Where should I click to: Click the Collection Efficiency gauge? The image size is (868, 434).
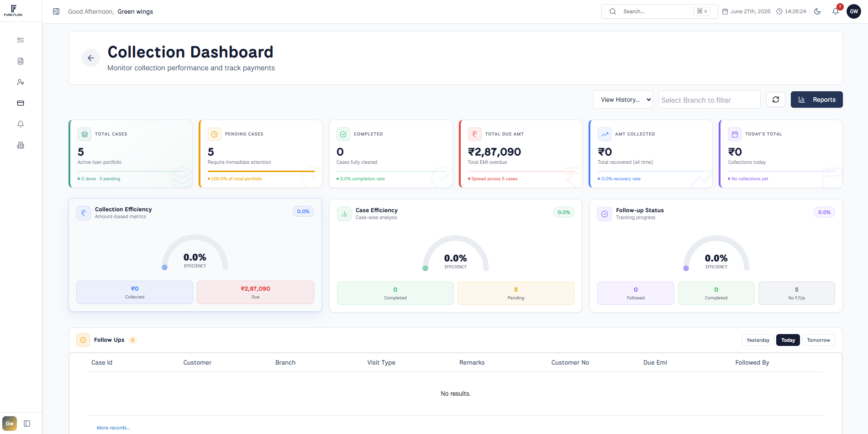click(x=195, y=252)
